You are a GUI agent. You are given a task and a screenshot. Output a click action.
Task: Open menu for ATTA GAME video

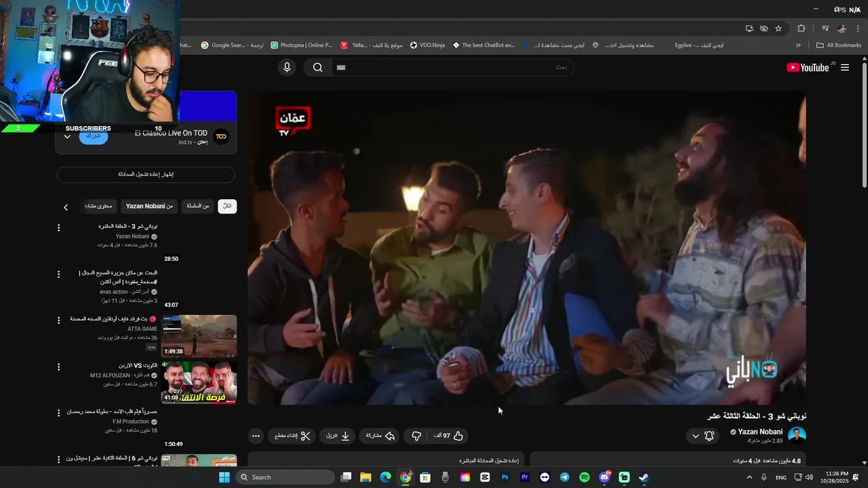[x=58, y=321]
